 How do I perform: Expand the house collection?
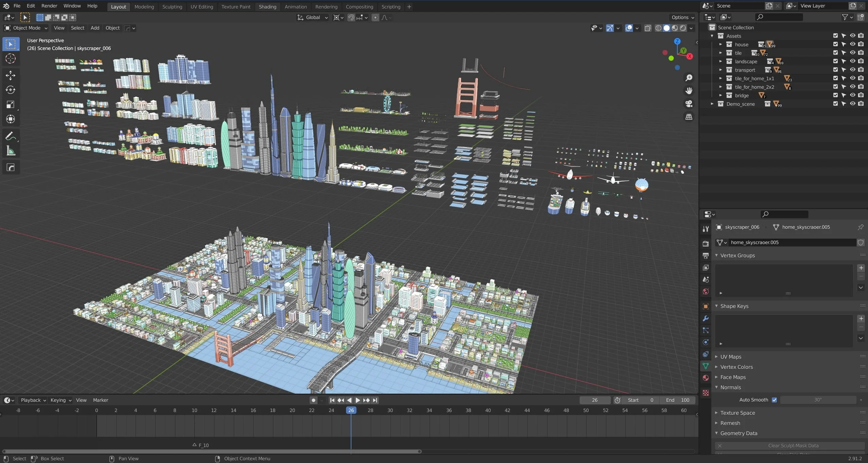[721, 45]
